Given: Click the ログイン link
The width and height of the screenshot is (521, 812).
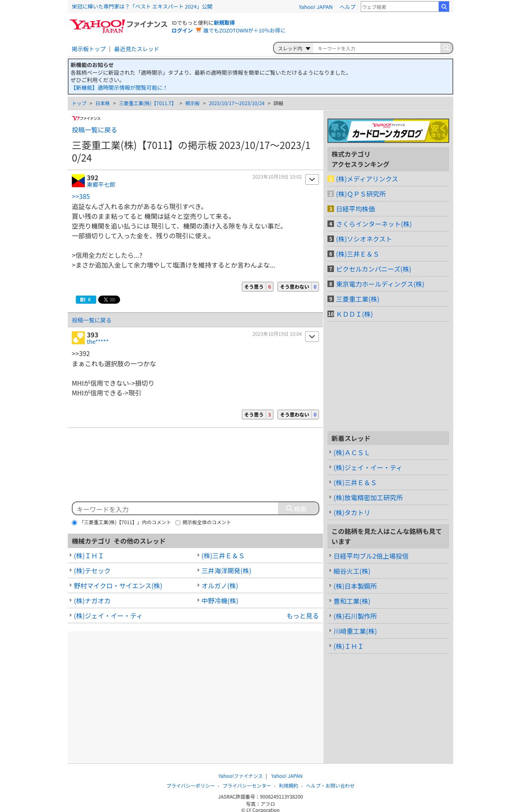Looking at the screenshot, I should [x=182, y=30].
